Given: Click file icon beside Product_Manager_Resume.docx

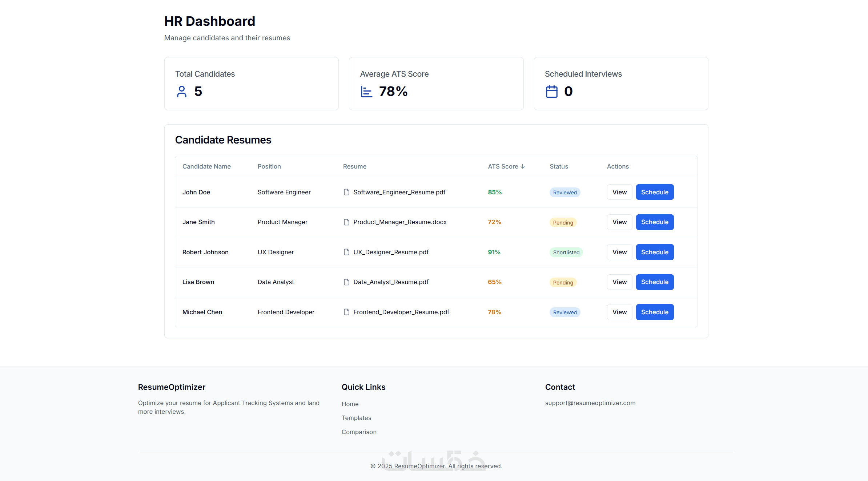Looking at the screenshot, I should tap(346, 222).
